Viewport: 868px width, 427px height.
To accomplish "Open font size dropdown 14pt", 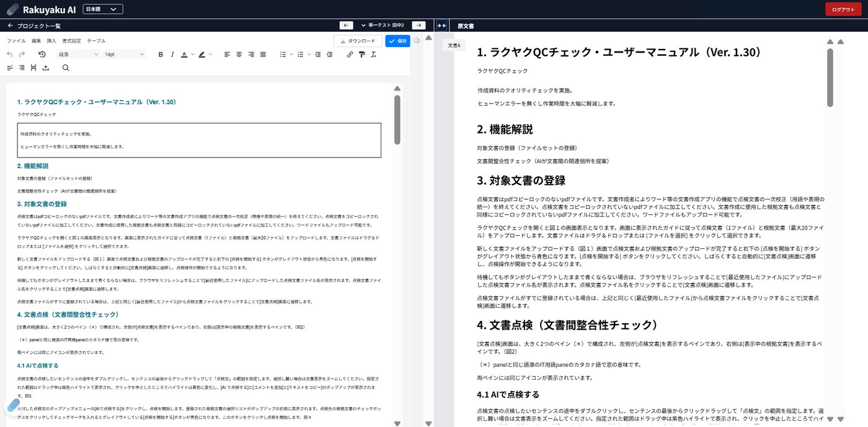I will [124, 55].
